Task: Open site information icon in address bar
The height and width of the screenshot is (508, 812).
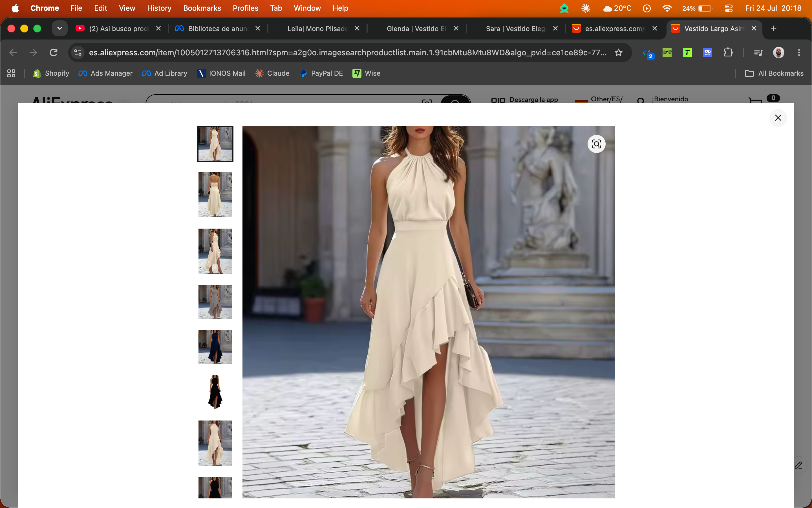Action: [x=78, y=52]
